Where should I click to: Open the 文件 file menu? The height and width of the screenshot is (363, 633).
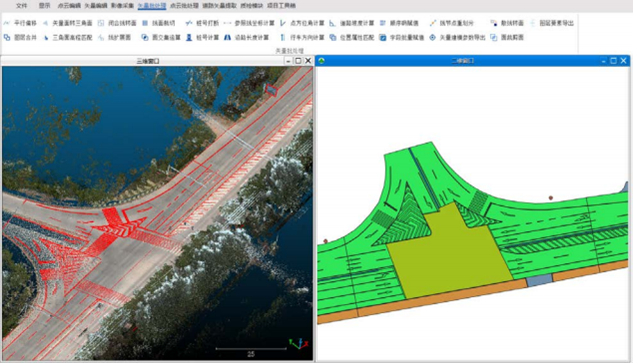click(x=21, y=6)
